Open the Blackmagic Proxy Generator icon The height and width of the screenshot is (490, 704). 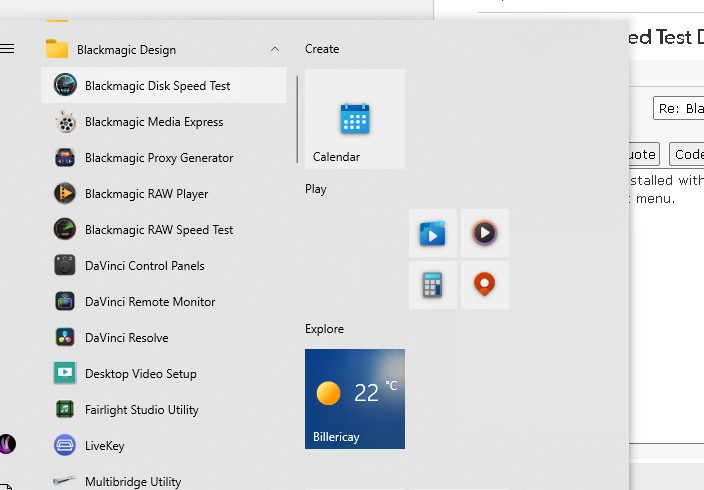click(65, 158)
